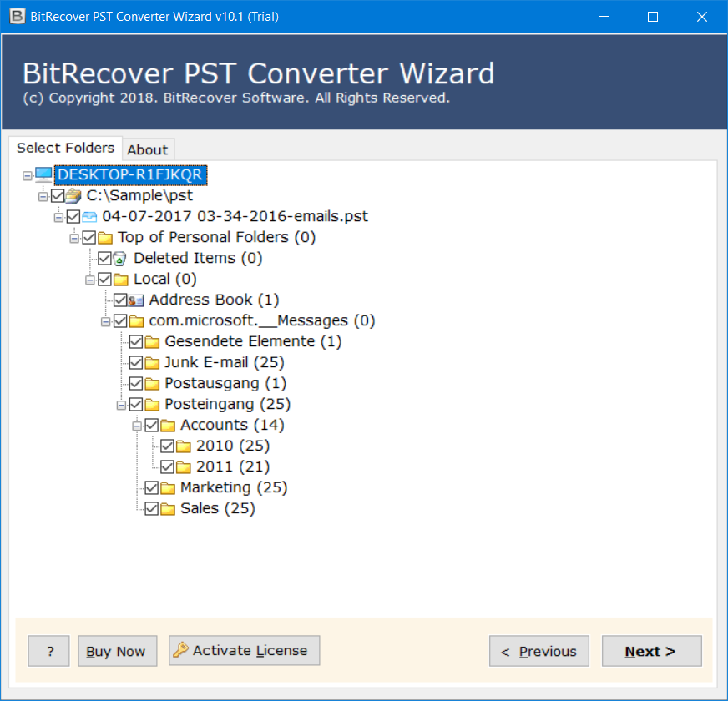This screenshot has width=728, height=701.
Task: Collapse the Posteingang (25) folder node
Action: (121, 406)
